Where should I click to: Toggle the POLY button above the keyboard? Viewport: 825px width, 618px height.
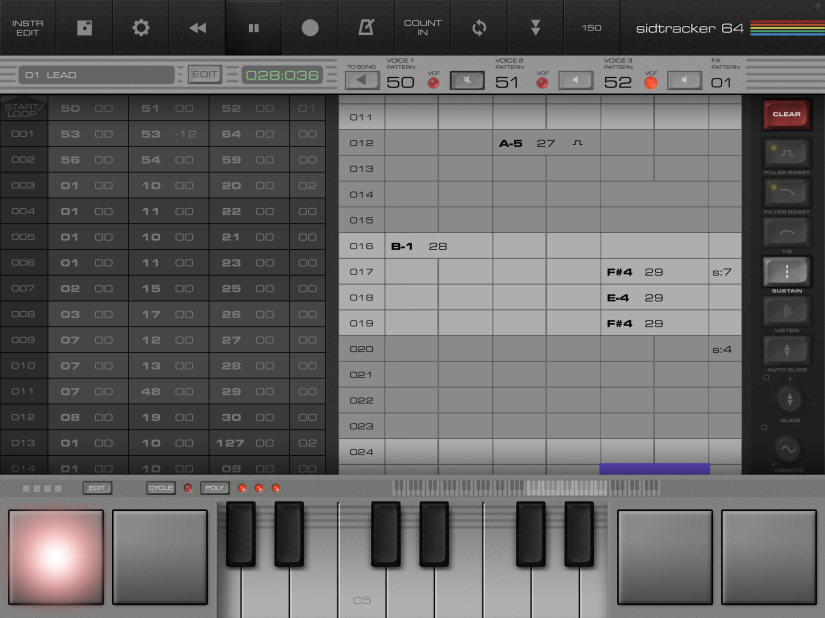[x=214, y=488]
